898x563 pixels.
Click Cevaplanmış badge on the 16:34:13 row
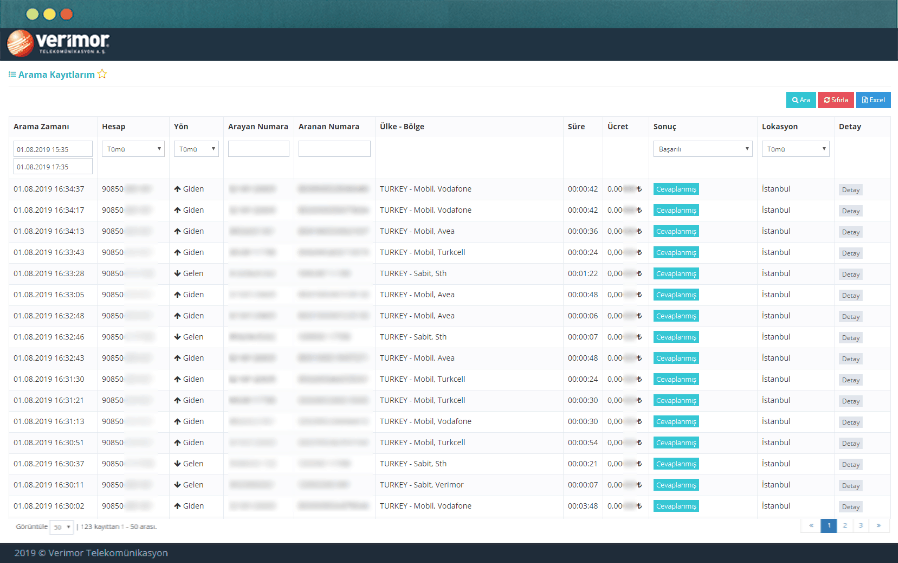tap(676, 231)
